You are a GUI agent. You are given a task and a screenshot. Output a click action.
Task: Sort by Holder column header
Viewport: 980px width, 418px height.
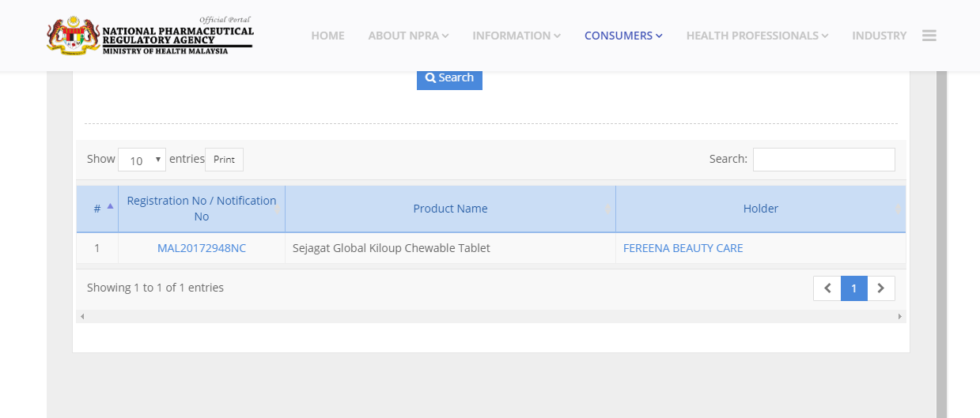pos(761,209)
